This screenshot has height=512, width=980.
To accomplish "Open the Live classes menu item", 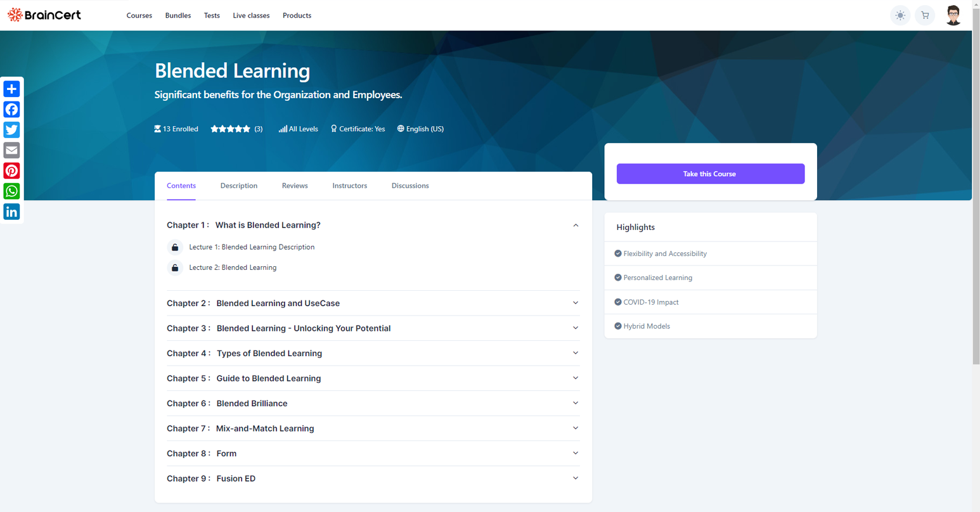I will pyautogui.click(x=251, y=15).
